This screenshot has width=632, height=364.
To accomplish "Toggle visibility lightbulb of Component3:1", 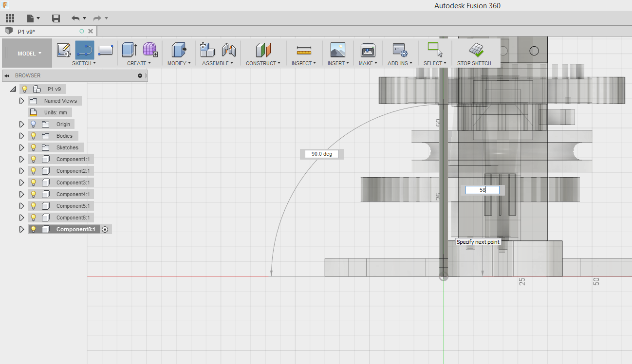I will 34,182.
